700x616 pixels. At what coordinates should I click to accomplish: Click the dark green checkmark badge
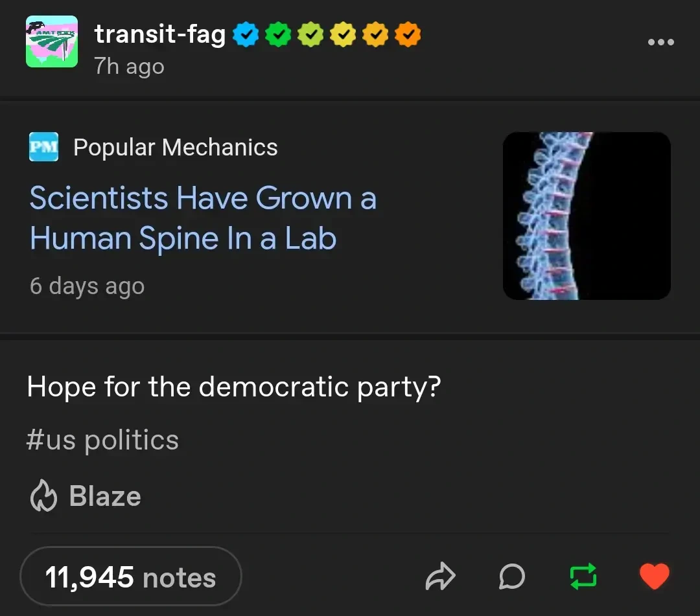[278, 34]
